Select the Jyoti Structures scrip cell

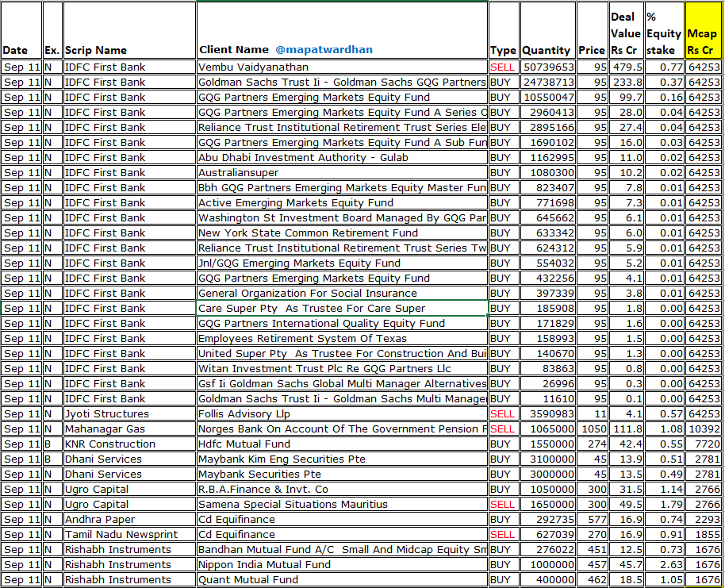[129, 414]
